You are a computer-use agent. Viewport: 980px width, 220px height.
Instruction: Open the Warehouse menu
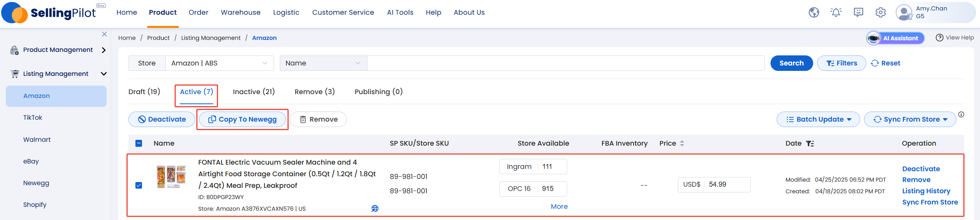click(241, 12)
